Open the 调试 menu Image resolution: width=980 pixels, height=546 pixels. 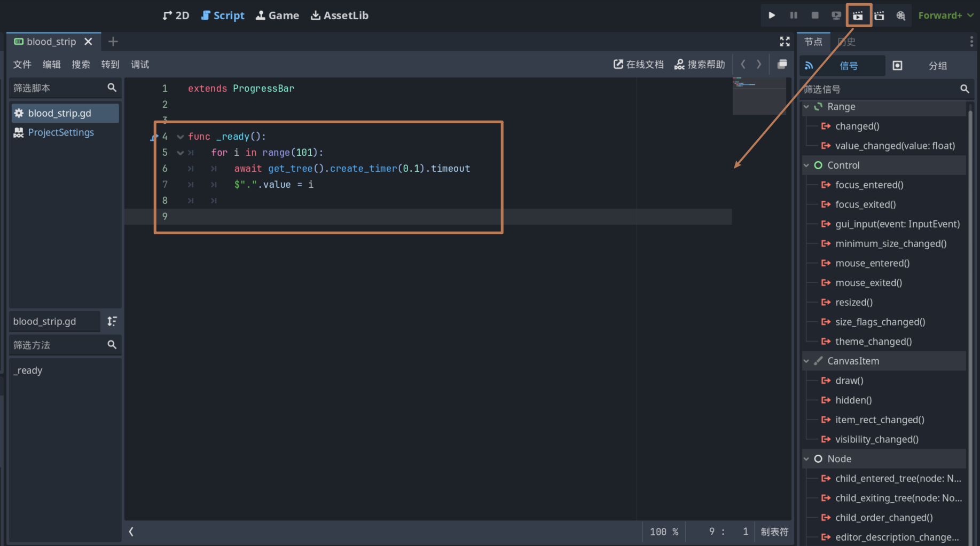pos(140,65)
